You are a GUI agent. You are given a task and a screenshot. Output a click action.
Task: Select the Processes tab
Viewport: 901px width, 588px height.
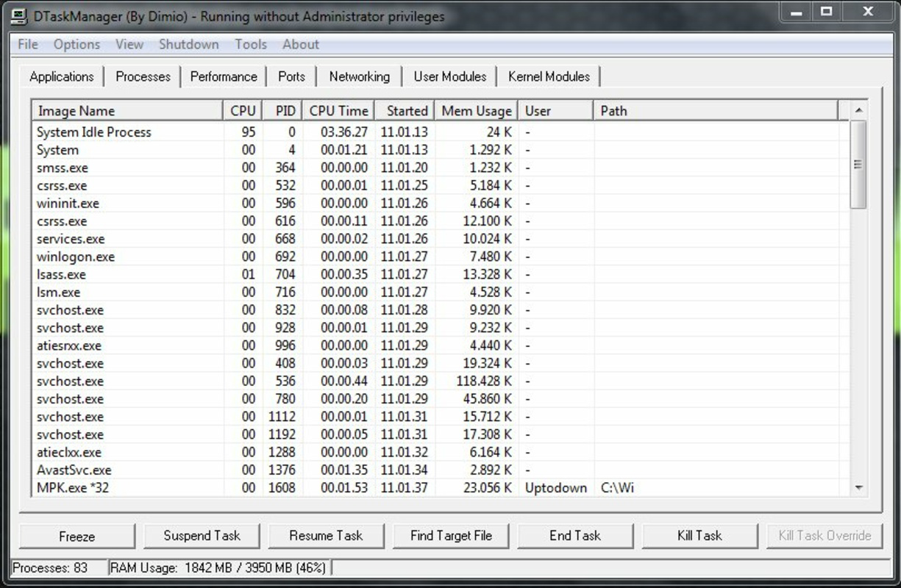click(x=143, y=76)
